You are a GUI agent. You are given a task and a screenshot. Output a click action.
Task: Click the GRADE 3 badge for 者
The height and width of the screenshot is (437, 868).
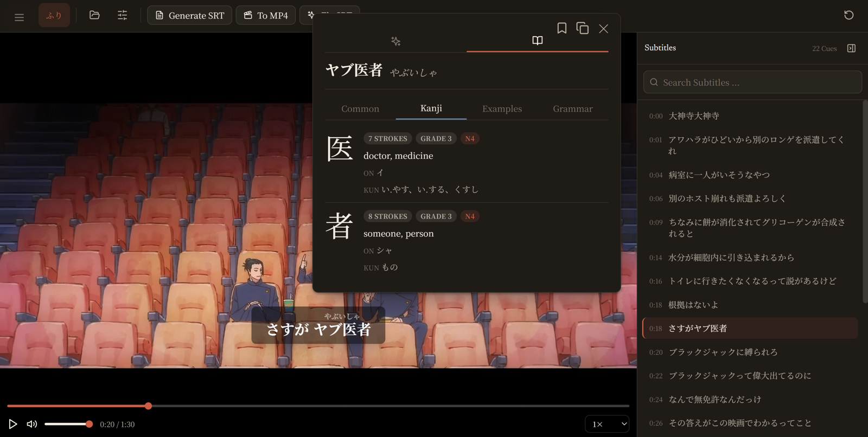[436, 216]
